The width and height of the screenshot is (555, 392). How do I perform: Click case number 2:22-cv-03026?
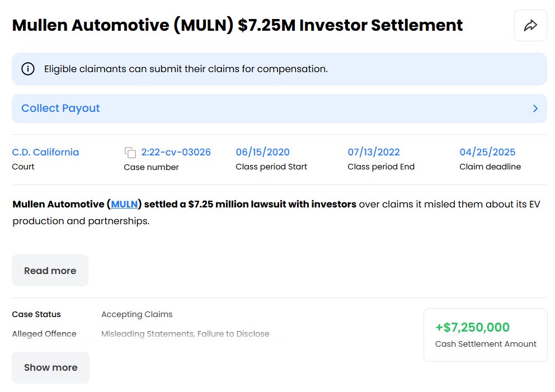176,152
